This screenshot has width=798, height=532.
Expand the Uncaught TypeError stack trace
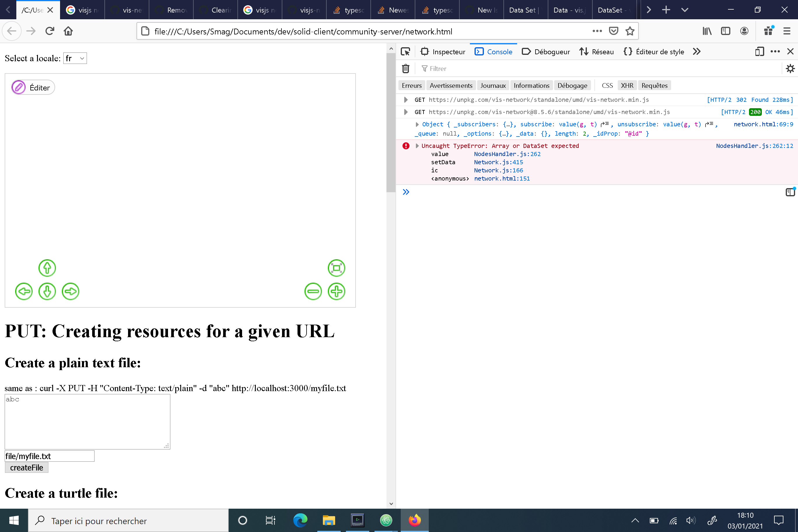click(x=417, y=146)
